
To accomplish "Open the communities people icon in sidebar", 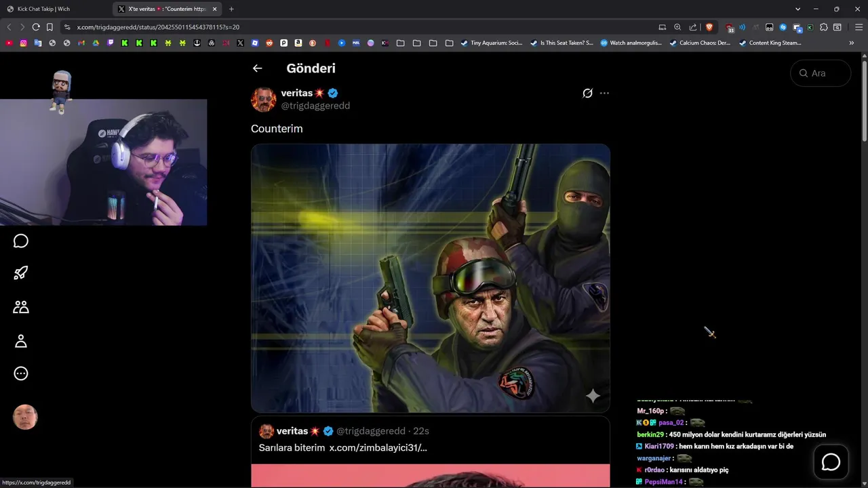I will point(21,307).
